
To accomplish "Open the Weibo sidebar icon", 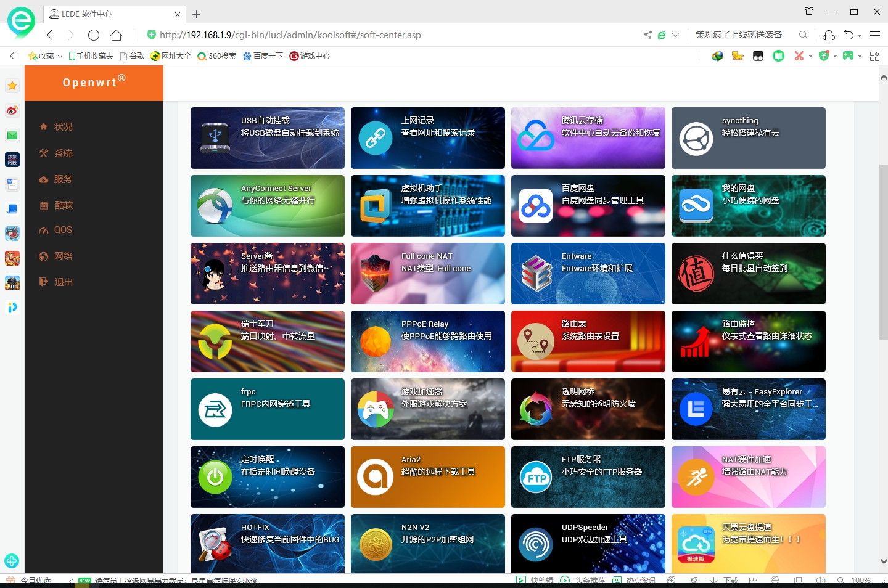I will [x=12, y=110].
